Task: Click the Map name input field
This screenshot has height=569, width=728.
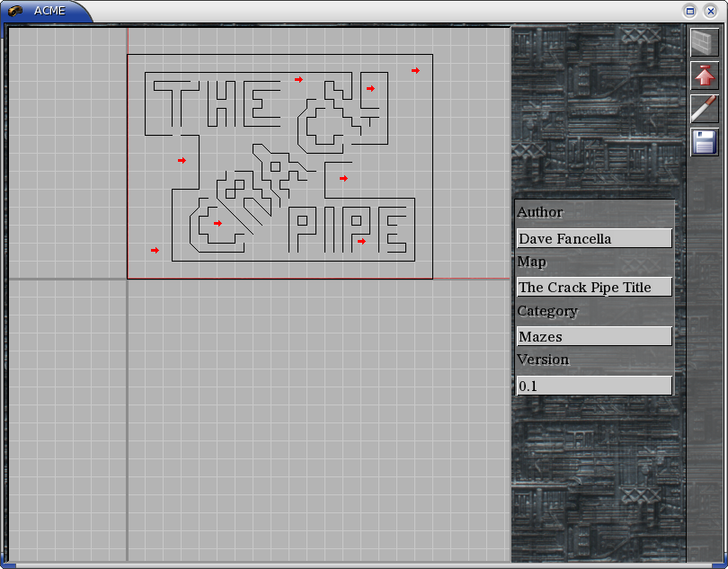Action: (594, 287)
